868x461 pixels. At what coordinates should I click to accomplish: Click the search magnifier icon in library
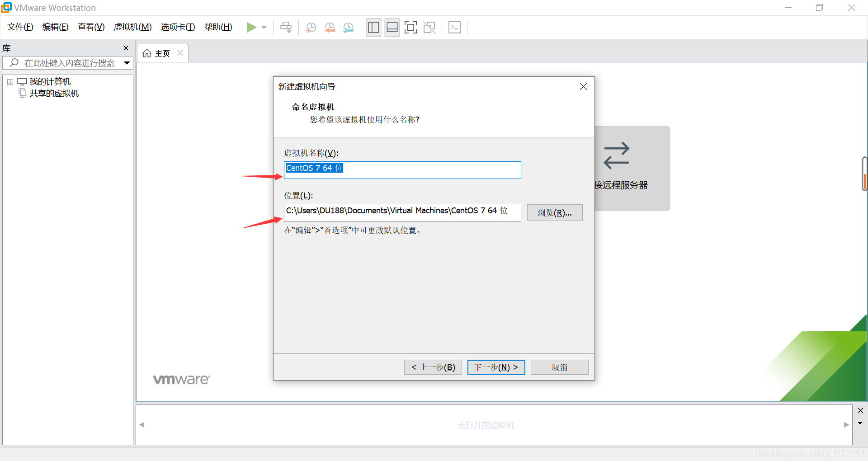(14, 63)
